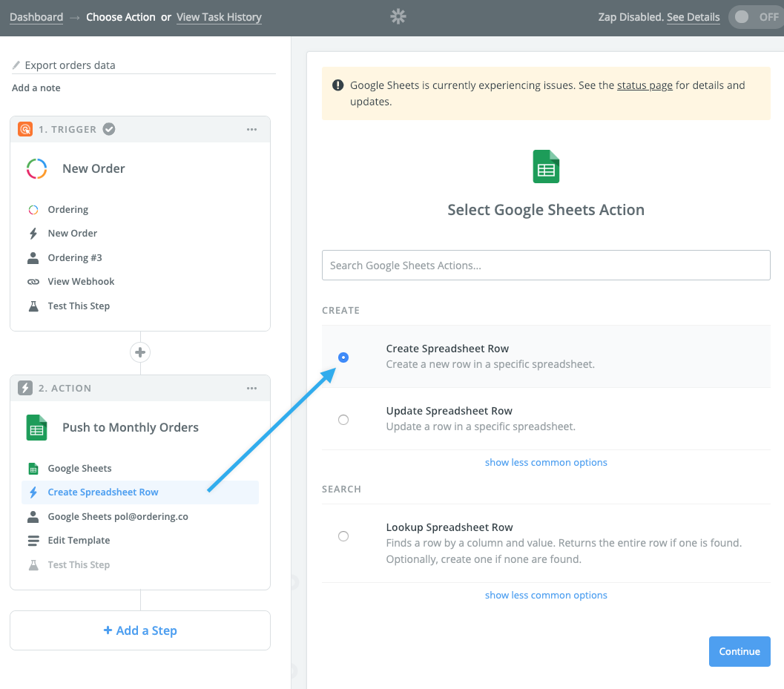The height and width of the screenshot is (689, 784).
Task: Open View Webhook step
Action: pos(81,282)
